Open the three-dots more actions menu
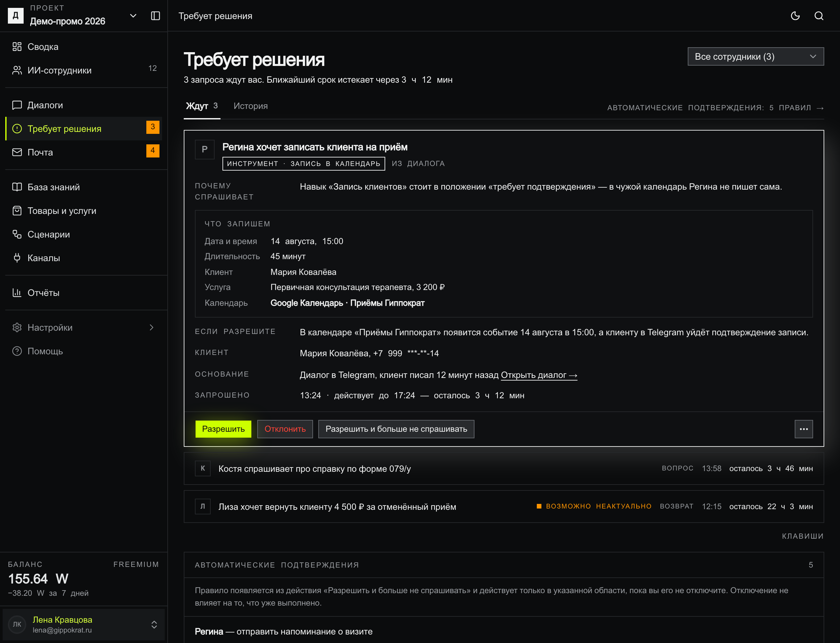The image size is (840, 643). point(803,429)
